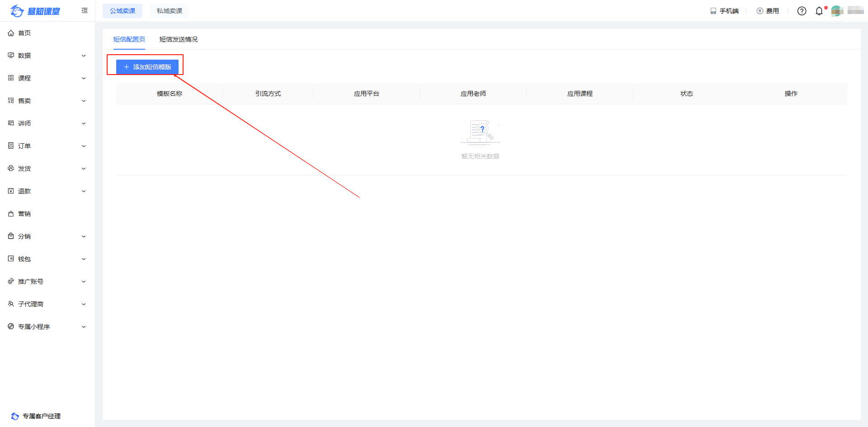Click the 推广账号 TikTok-style icon

[11, 282]
